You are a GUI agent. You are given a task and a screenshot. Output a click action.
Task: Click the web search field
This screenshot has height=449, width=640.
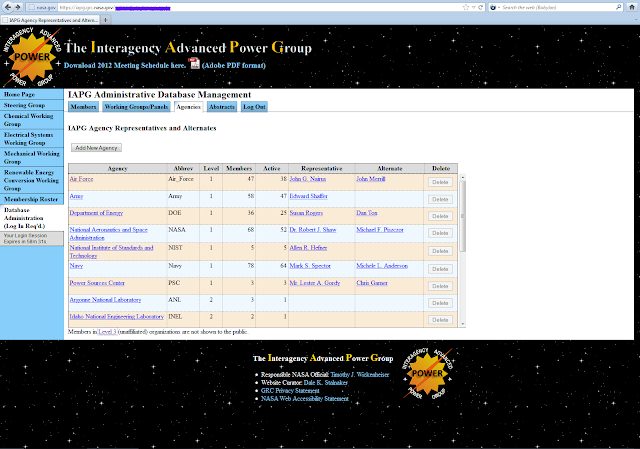click(557, 7)
